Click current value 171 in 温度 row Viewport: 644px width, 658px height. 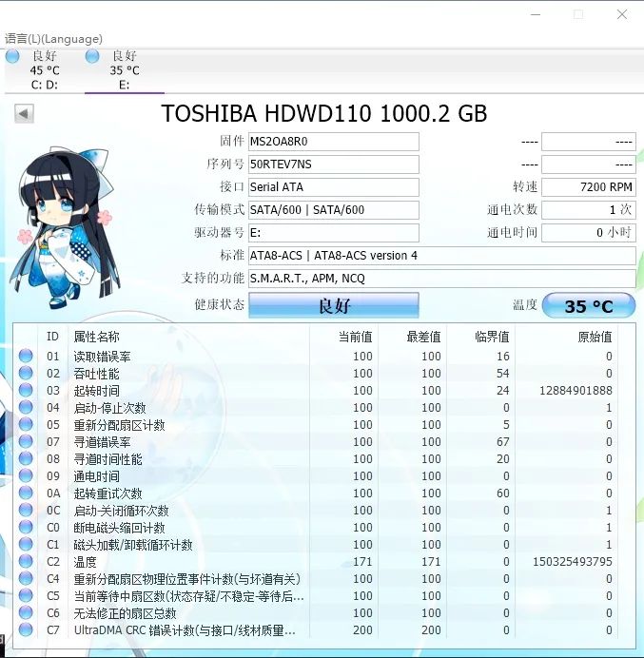click(362, 561)
